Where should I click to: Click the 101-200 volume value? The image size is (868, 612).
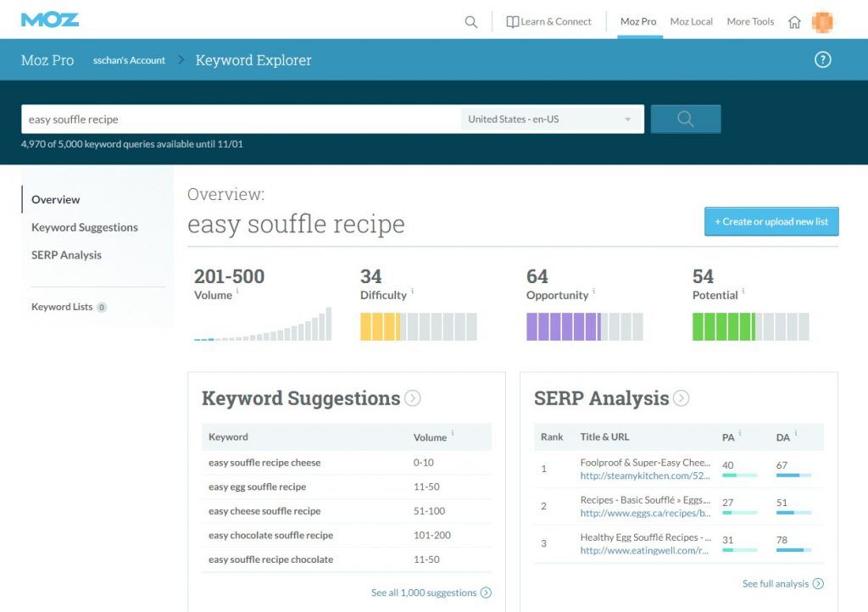coord(431,535)
